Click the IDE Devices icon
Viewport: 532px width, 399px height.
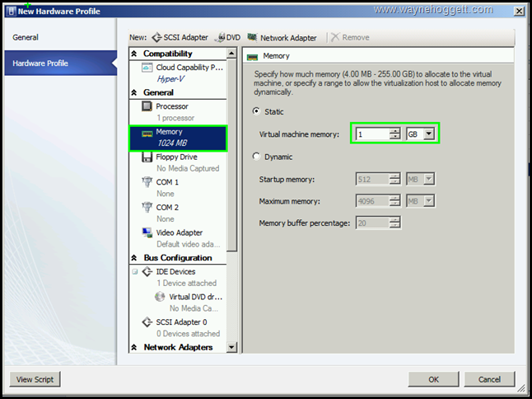[147, 272]
